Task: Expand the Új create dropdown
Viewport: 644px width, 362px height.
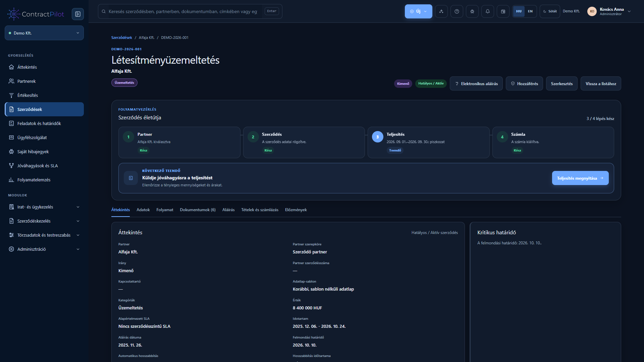Action: click(418, 11)
